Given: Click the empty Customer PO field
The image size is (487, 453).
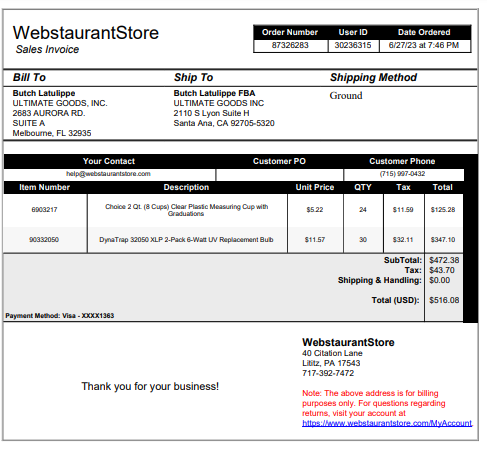Looking at the screenshot, I should click(279, 175).
